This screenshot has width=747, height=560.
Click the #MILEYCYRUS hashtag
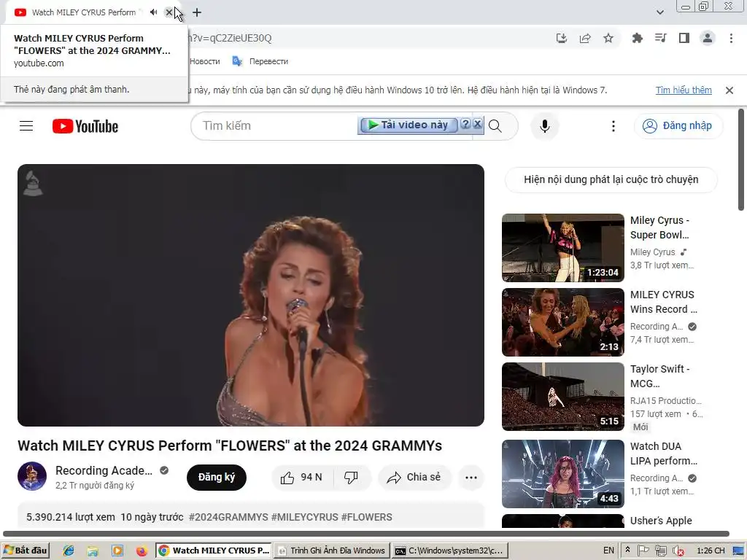(x=304, y=517)
